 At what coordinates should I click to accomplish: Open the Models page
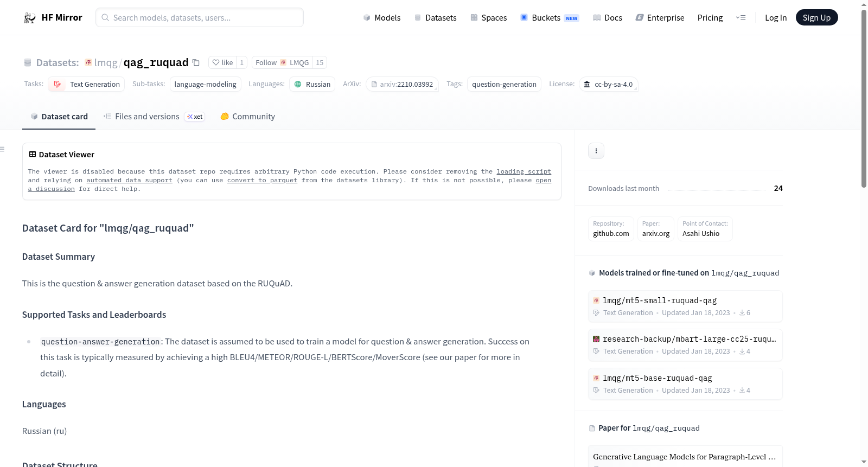(x=382, y=18)
